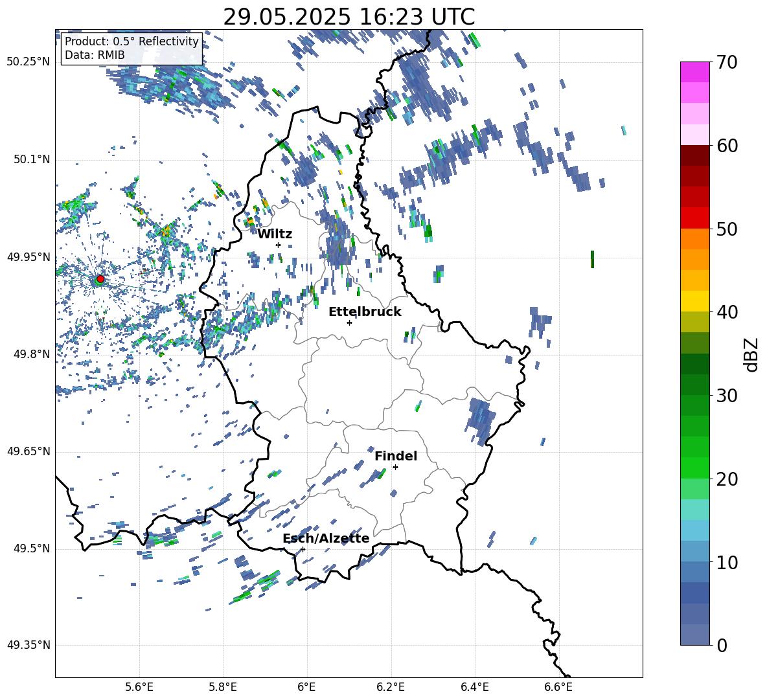Click the Ettelbruck city label
Screen dimensions: 767x700
tap(365, 312)
